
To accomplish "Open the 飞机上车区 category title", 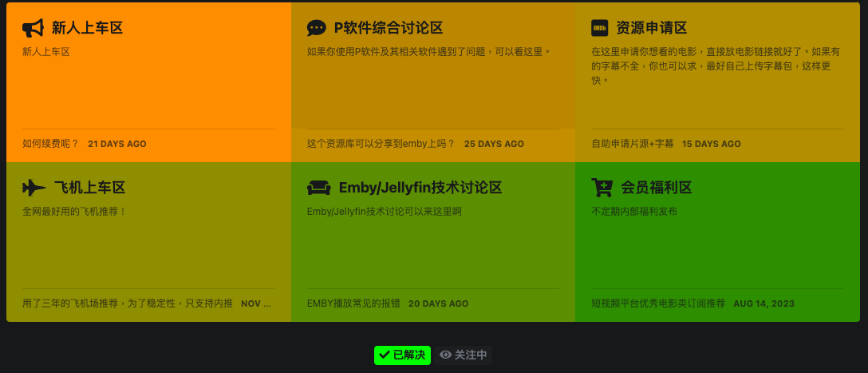I will coord(89,188).
